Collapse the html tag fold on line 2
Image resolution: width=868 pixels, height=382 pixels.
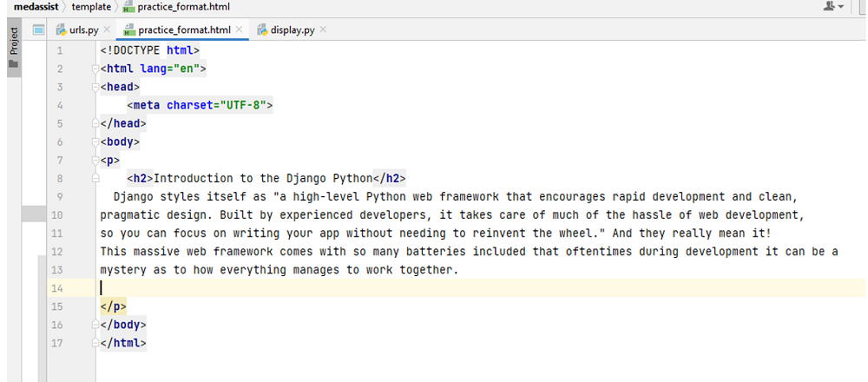[95, 69]
